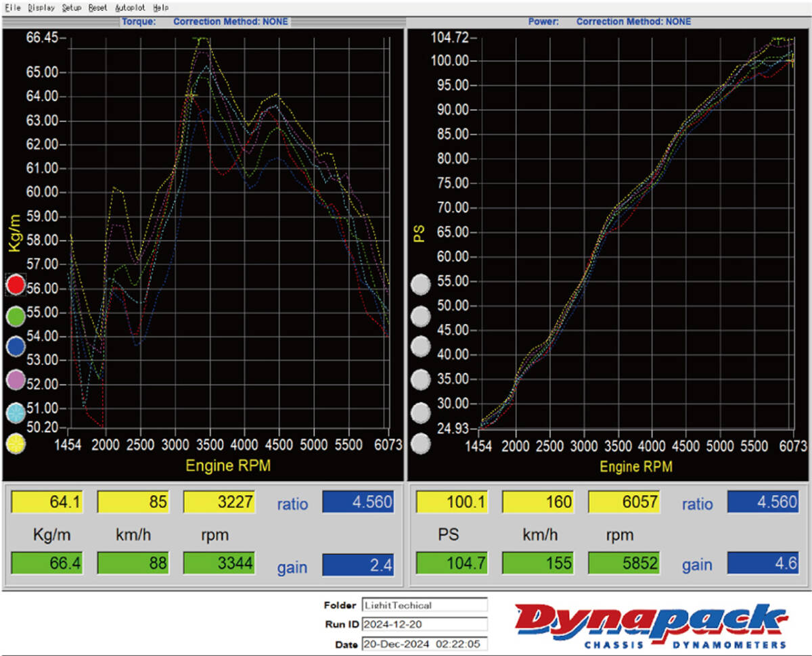Open the Help menu
The image size is (812, 656).
[x=160, y=8]
